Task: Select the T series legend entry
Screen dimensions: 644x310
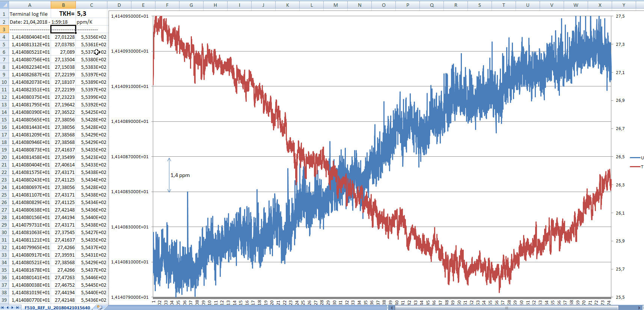Action: click(636, 167)
